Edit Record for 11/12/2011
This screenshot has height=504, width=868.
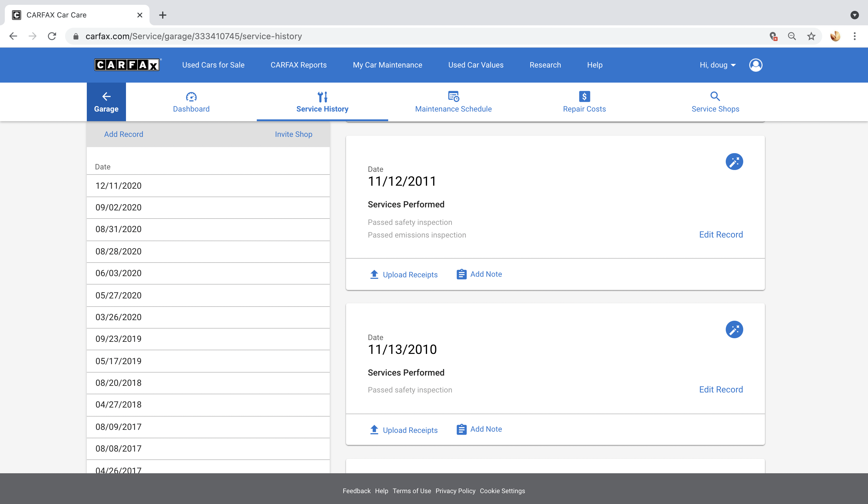point(721,235)
